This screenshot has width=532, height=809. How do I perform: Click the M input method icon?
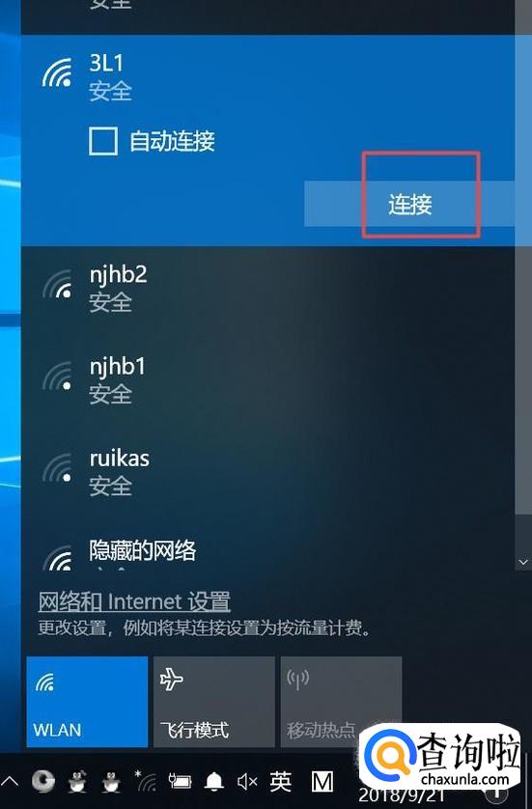(322, 782)
